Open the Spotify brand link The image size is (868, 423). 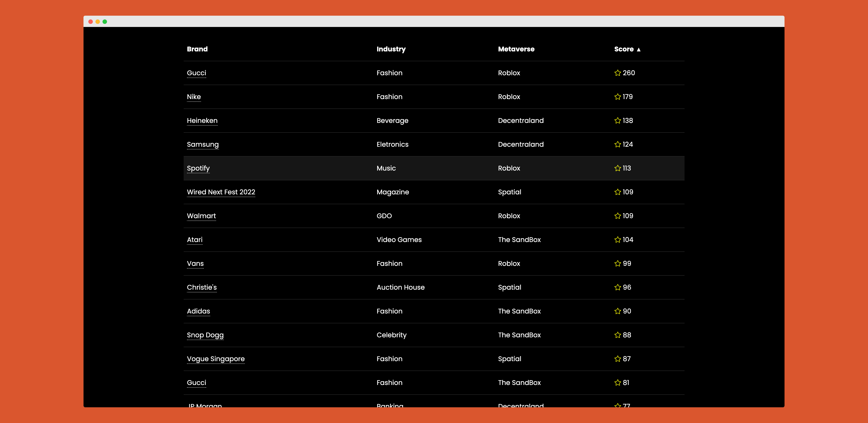(198, 168)
